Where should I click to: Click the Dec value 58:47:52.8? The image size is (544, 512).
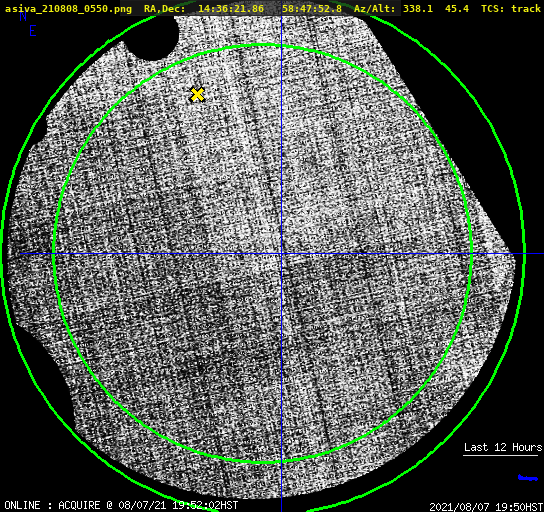coord(312,9)
